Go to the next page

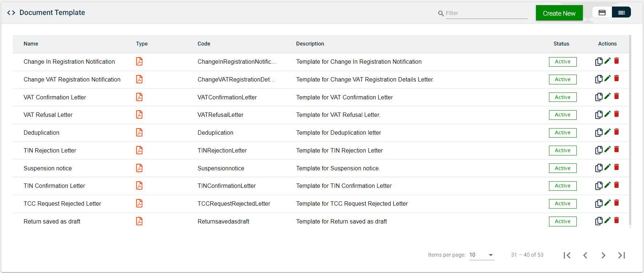coord(603,255)
